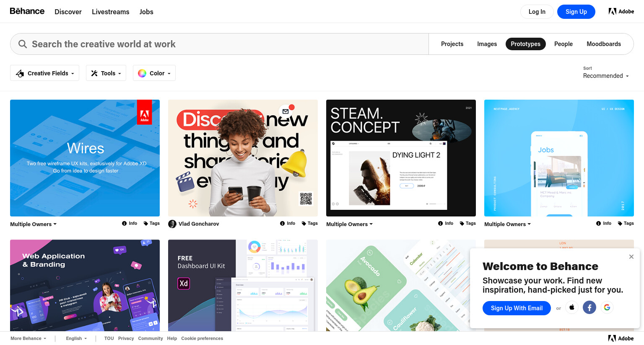644x345 pixels.
Task: Open the TOU footer link
Action: coord(109,338)
